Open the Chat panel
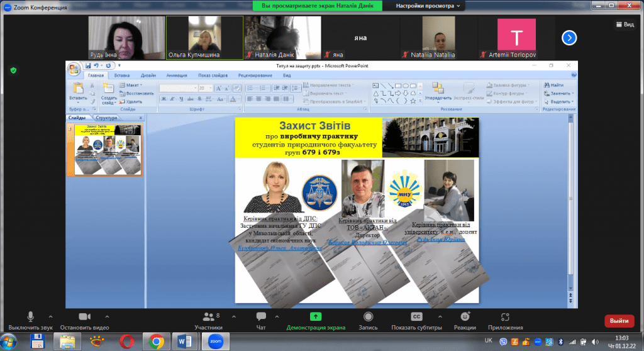Image resolution: width=644 pixels, height=351 pixels. [x=261, y=320]
